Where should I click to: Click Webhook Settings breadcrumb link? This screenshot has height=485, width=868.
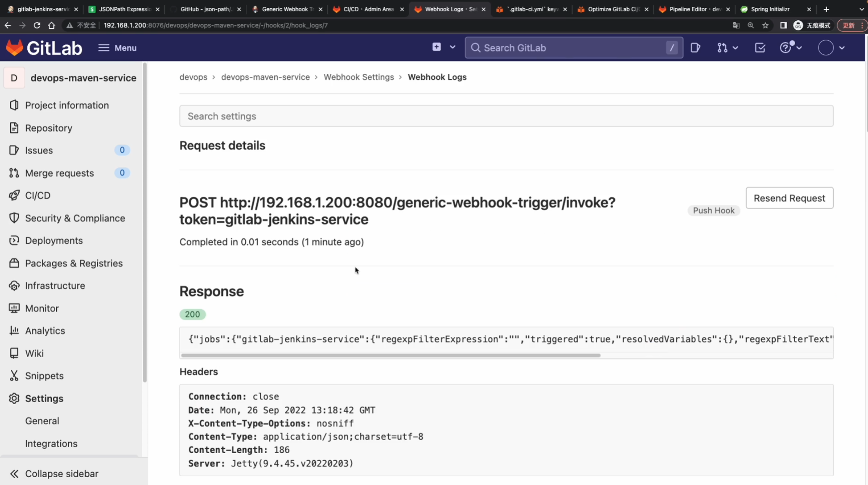tap(359, 77)
